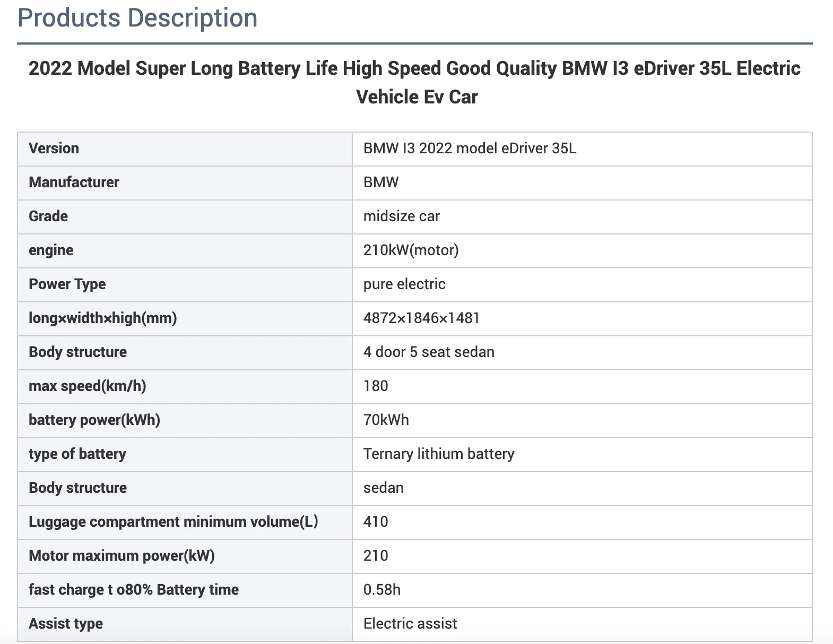This screenshot has width=833, height=644.
Task: Click the 4 door 5 seat sedan value
Action: [429, 352]
